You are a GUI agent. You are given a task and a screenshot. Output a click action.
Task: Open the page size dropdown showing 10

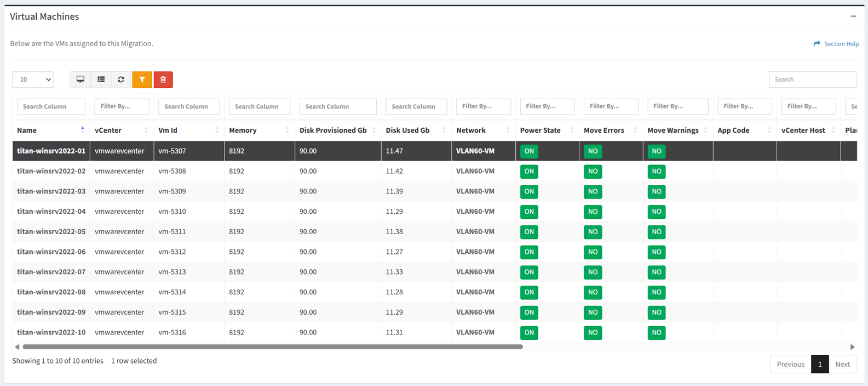pos(33,80)
